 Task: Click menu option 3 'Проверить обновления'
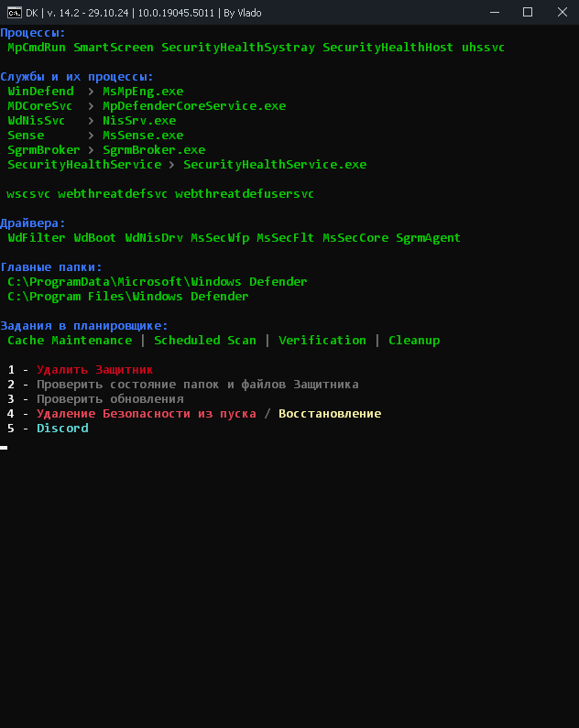pyautogui.click(x=110, y=399)
